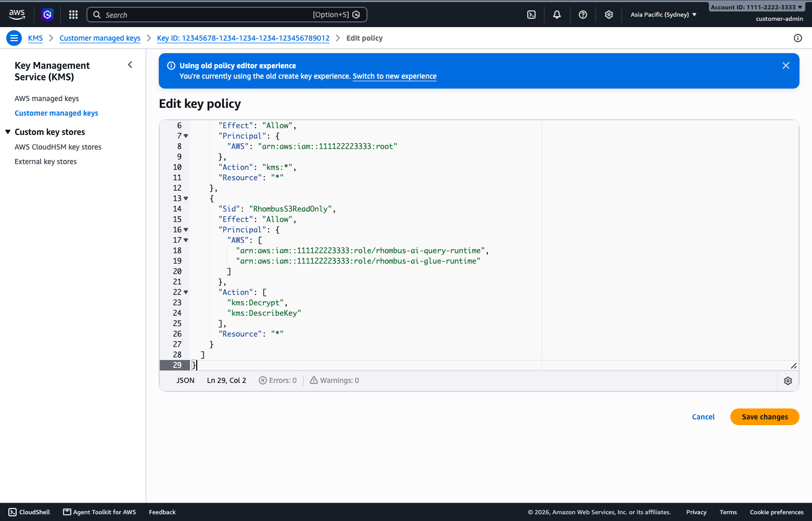
Task: Toggle the hamburger navigation menu
Action: [14, 38]
